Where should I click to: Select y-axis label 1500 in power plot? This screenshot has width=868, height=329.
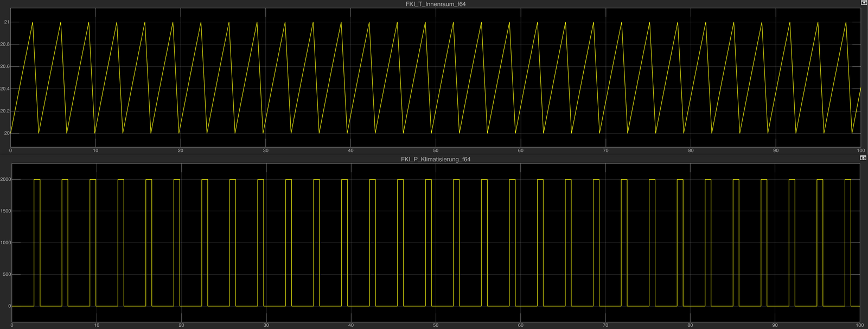(5, 211)
